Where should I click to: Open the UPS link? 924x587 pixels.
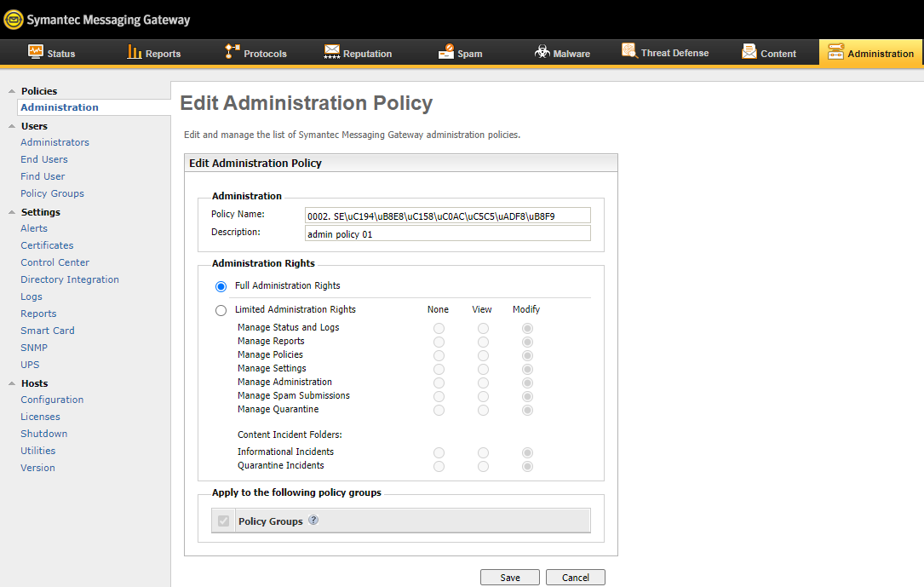[x=30, y=365]
